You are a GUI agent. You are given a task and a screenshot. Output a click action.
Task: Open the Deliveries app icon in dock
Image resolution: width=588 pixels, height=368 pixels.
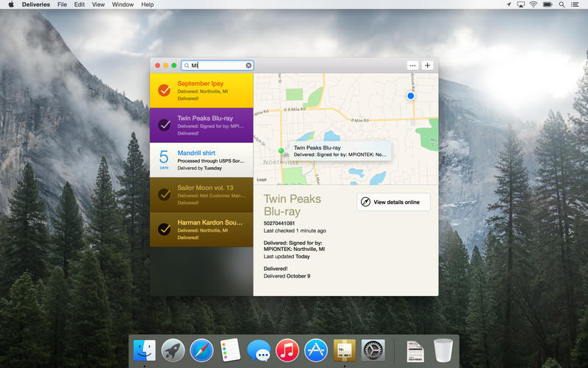point(345,350)
